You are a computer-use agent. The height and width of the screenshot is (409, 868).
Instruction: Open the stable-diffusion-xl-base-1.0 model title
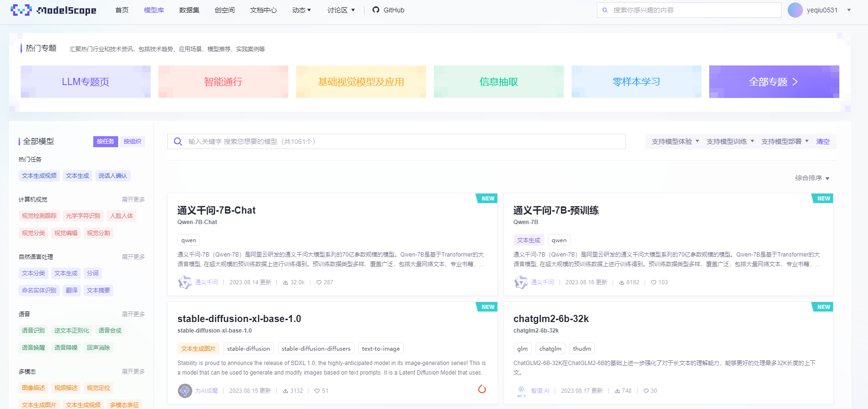[239, 319]
